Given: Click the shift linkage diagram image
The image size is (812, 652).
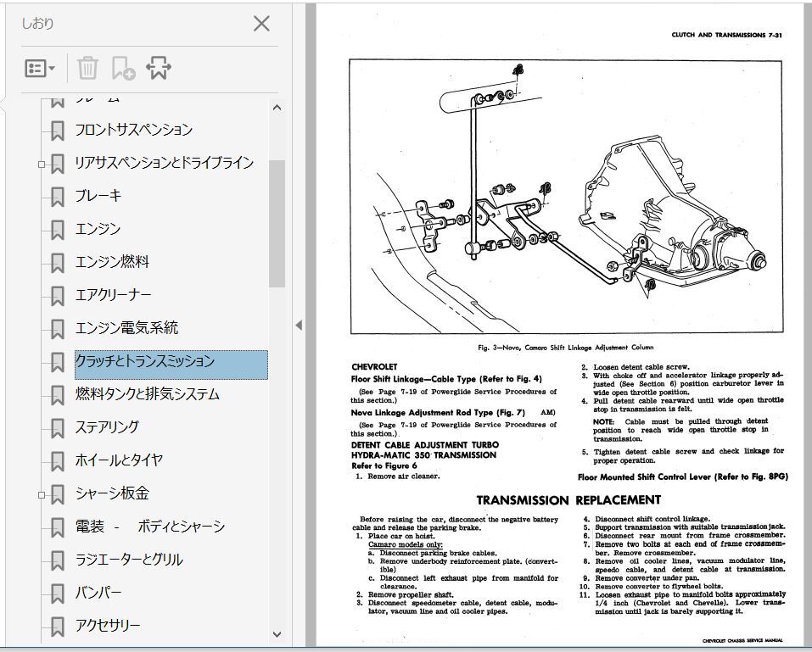Looking at the screenshot, I should [x=566, y=197].
